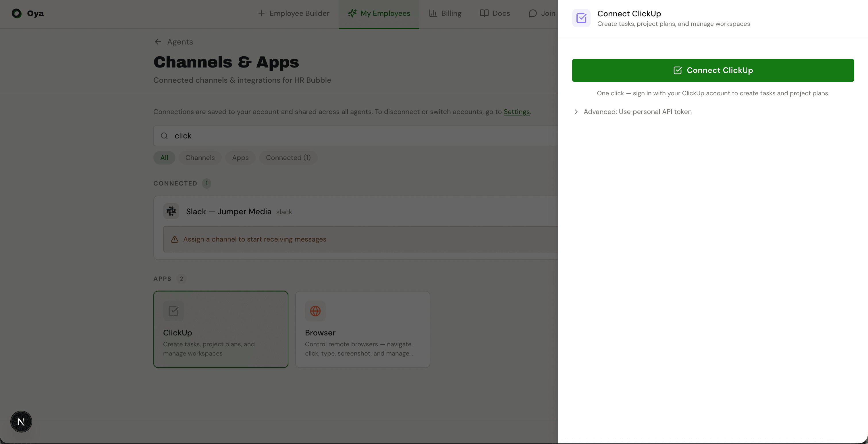
Task: Click the warning triangle next to channel assignment message
Action: click(175, 240)
